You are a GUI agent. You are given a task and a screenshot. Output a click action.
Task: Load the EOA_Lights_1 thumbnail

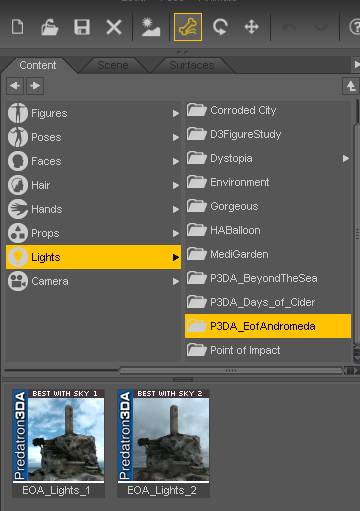(x=58, y=443)
